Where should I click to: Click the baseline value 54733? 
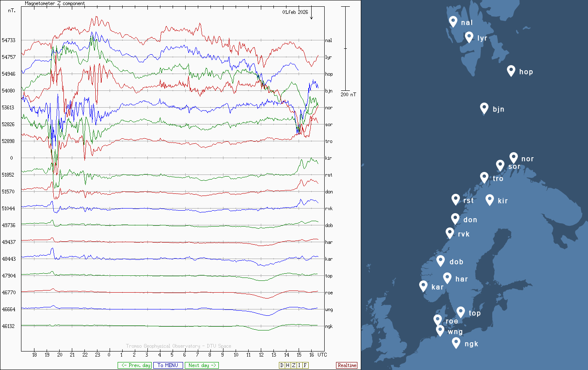[8, 40]
